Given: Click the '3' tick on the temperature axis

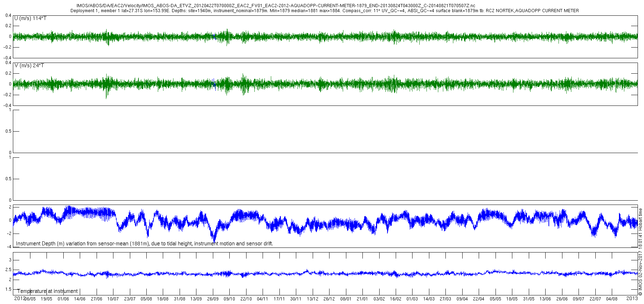Looking at the screenshot, I should tap(10, 260).
